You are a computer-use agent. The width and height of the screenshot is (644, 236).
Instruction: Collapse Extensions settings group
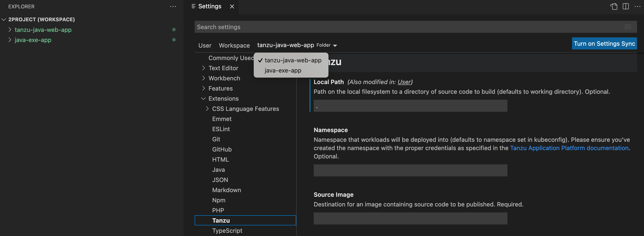203,99
